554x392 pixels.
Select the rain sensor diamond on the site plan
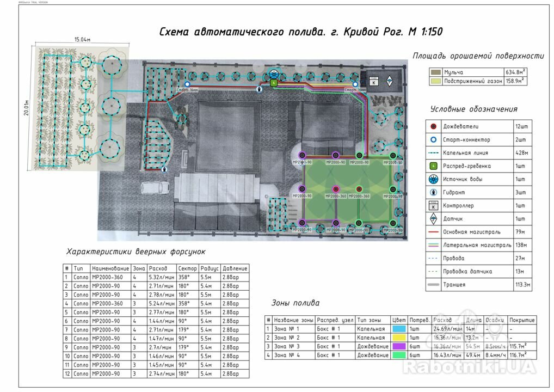coord(389,81)
